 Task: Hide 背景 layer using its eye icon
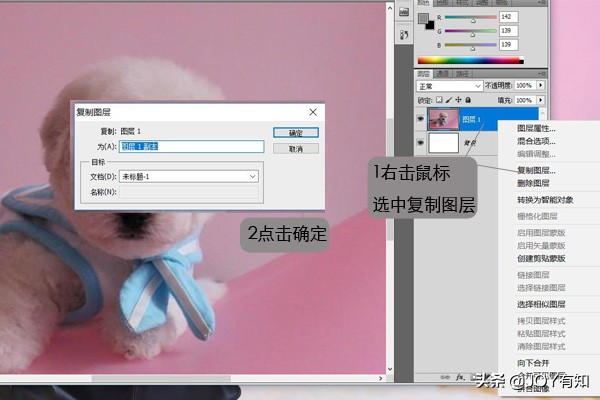(x=420, y=143)
